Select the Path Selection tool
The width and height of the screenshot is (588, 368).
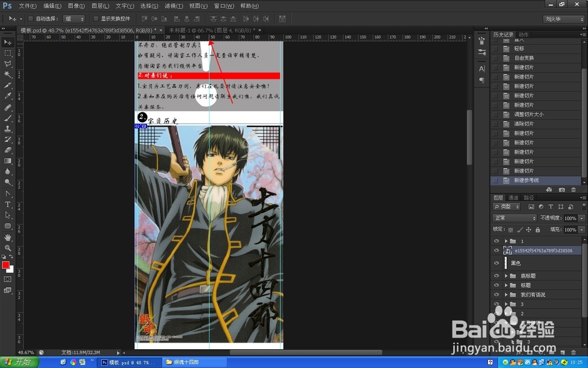(8, 215)
